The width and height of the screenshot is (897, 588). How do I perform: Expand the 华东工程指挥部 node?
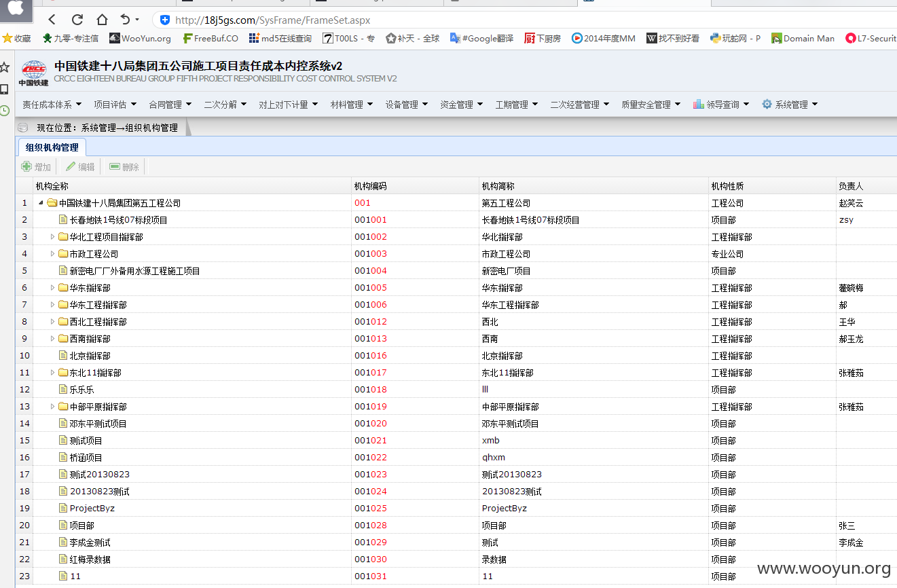pyautogui.click(x=53, y=305)
